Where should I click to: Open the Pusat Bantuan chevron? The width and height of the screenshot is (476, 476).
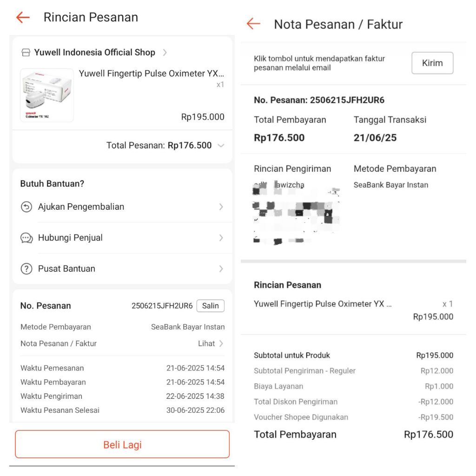click(221, 269)
